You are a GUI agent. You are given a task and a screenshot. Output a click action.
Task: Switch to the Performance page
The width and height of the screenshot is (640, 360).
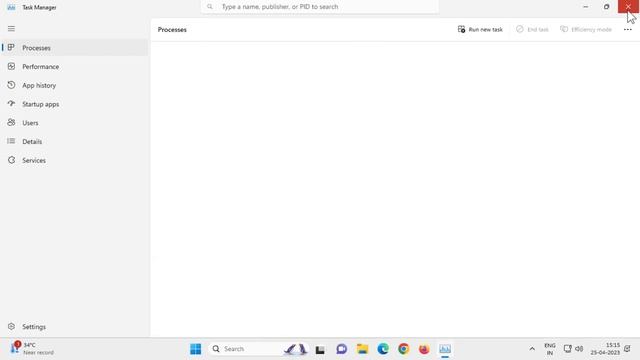(x=75, y=67)
